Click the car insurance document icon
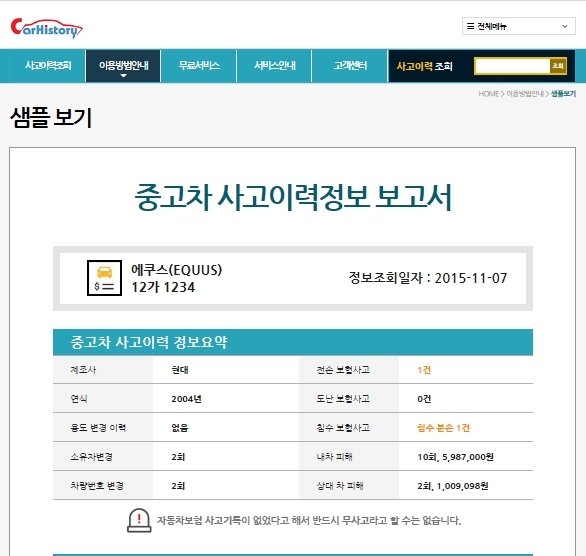 104,278
